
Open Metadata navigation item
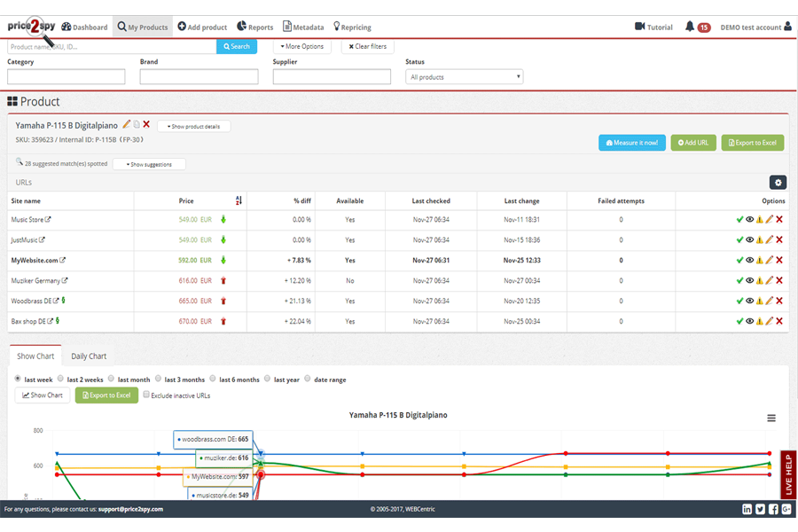pyautogui.click(x=303, y=27)
